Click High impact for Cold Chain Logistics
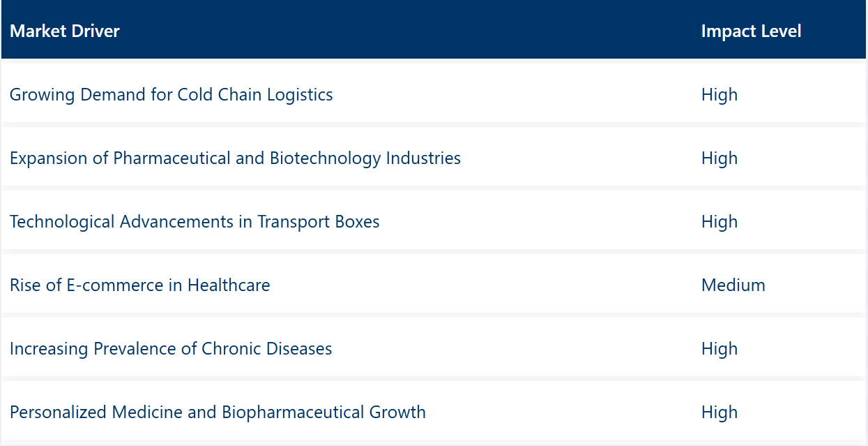 pos(719,95)
